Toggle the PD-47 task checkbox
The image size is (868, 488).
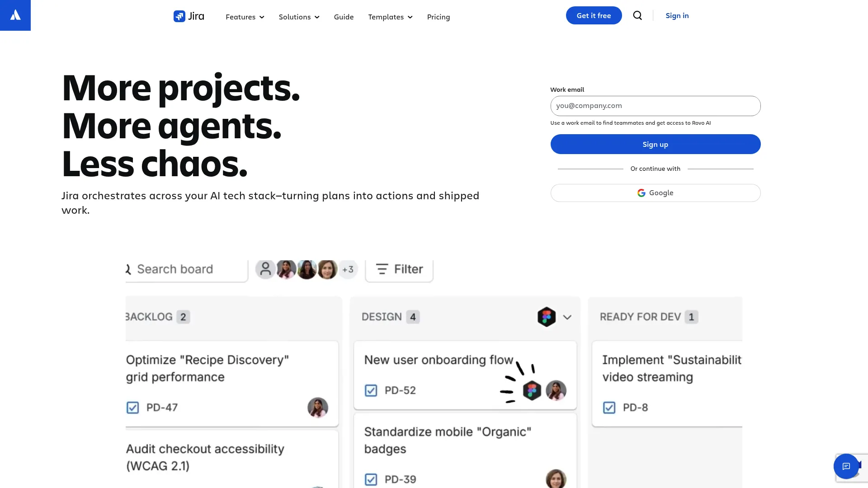click(133, 408)
